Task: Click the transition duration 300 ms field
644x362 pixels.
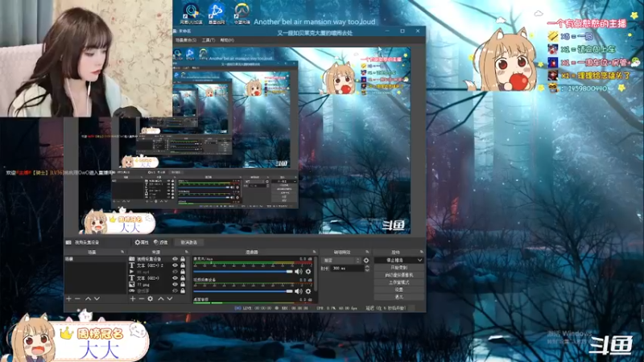Action: pyautogui.click(x=347, y=269)
